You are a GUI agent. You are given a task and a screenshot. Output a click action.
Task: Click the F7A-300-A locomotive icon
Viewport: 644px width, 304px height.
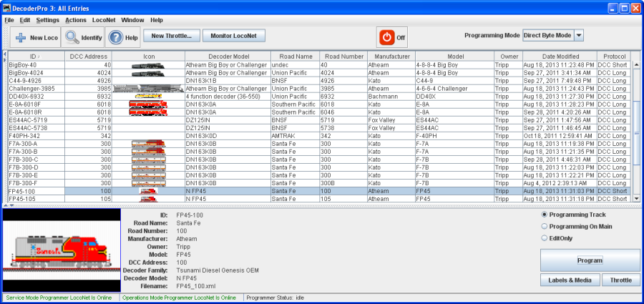click(x=149, y=144)
